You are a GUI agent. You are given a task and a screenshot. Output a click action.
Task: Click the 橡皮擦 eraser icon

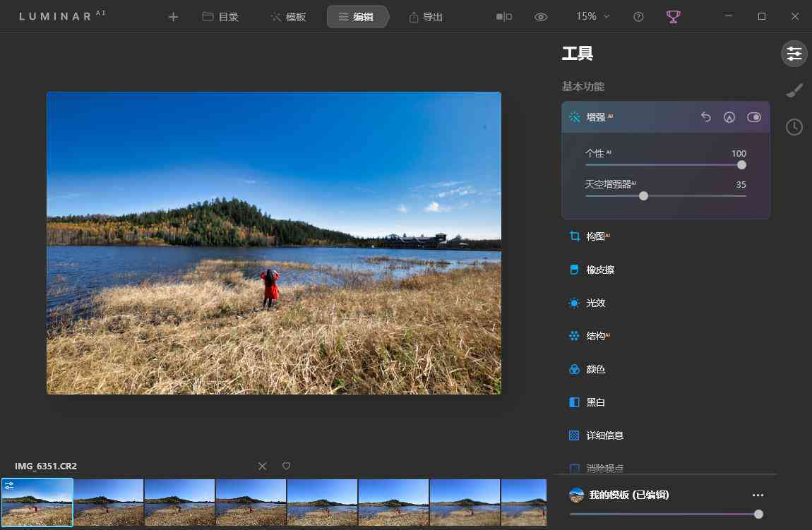click(574, 270)
